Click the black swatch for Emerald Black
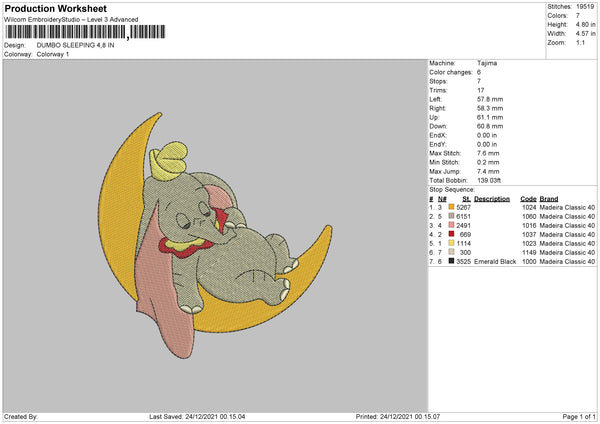 pos(451,261)
